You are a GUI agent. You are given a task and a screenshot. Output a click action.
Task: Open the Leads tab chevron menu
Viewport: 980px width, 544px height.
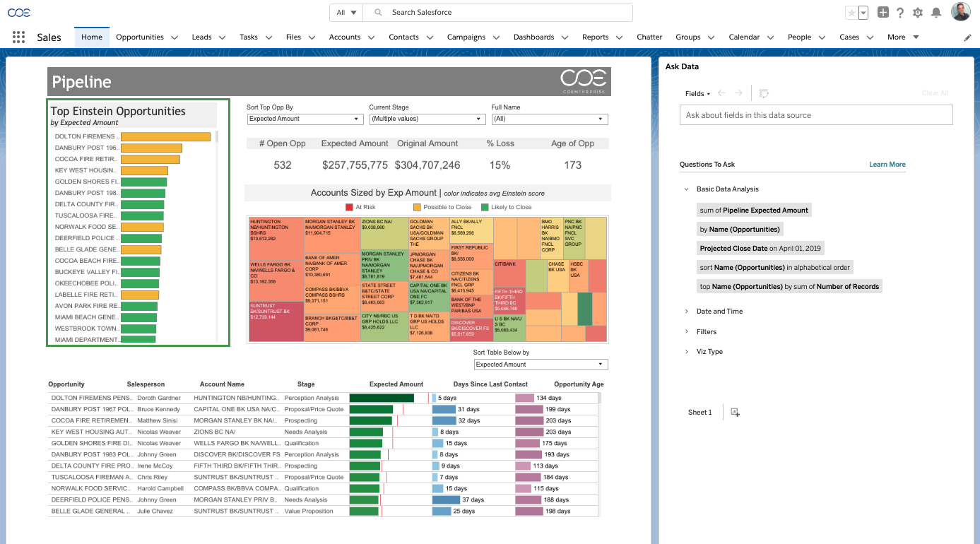222,37
